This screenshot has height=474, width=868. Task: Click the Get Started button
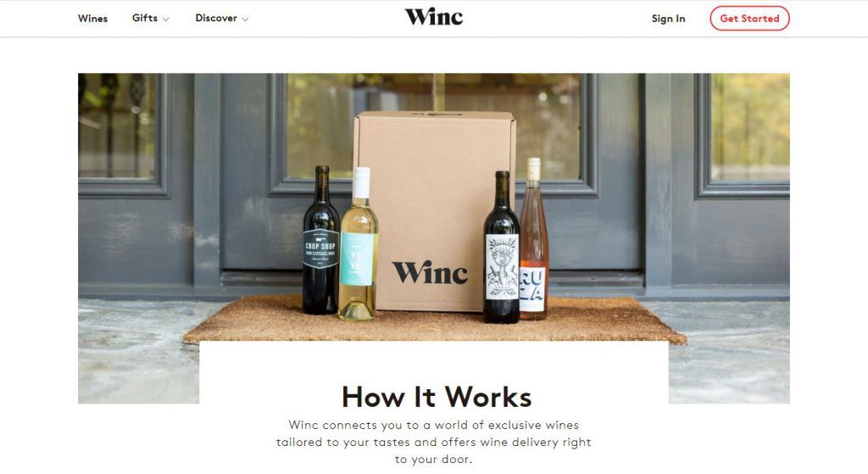point(749,19)
